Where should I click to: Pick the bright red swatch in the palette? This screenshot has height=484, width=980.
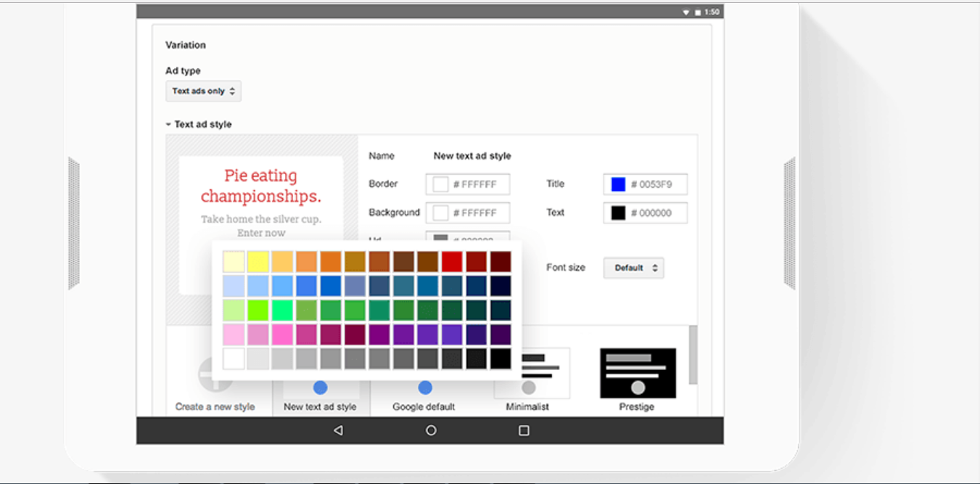(452, 262)
